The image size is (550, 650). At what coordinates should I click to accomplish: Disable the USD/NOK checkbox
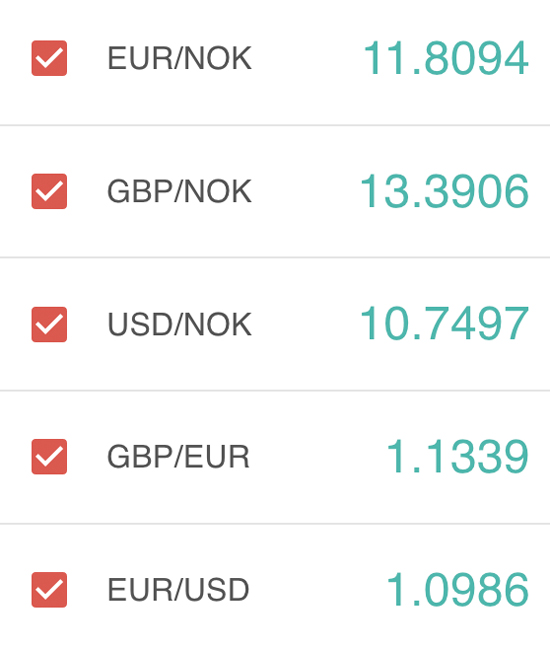point(49,324)
